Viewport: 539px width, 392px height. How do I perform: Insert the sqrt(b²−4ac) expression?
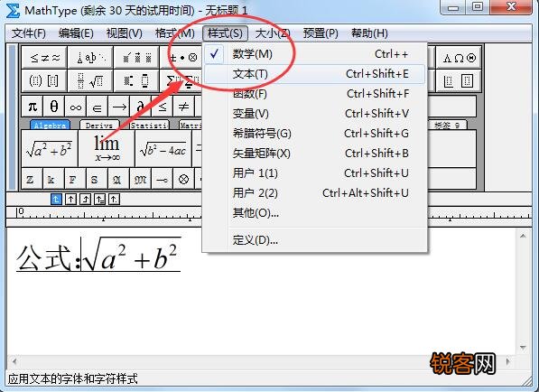pos(163,149)
